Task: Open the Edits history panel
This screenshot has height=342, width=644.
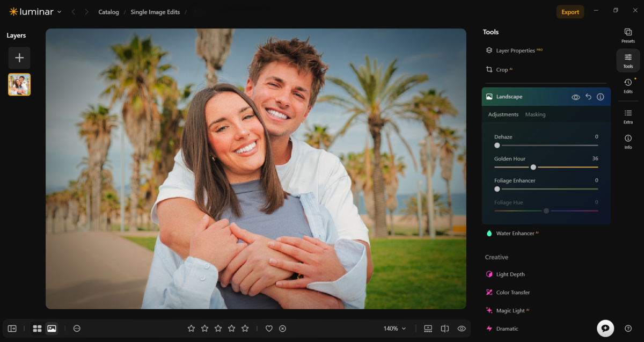Action: (628, 85)
